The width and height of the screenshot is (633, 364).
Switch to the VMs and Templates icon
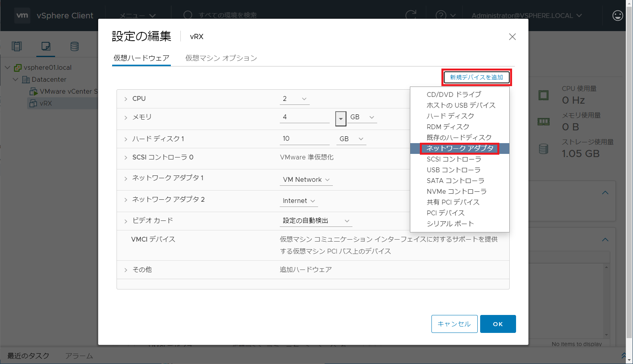46,46
